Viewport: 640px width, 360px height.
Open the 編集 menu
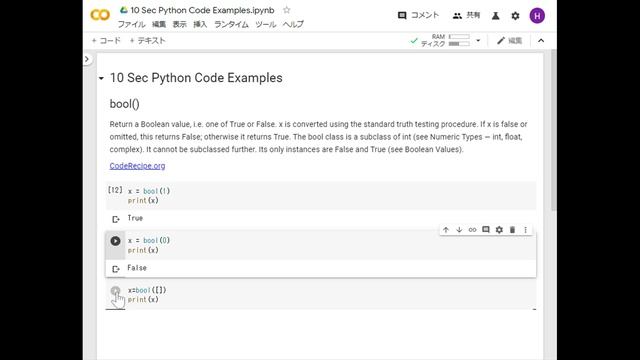(x=159, y=24)
